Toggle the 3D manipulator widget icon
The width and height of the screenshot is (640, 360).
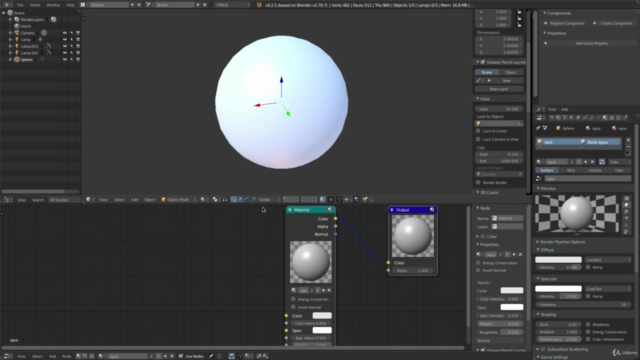[x=233, y=200]
